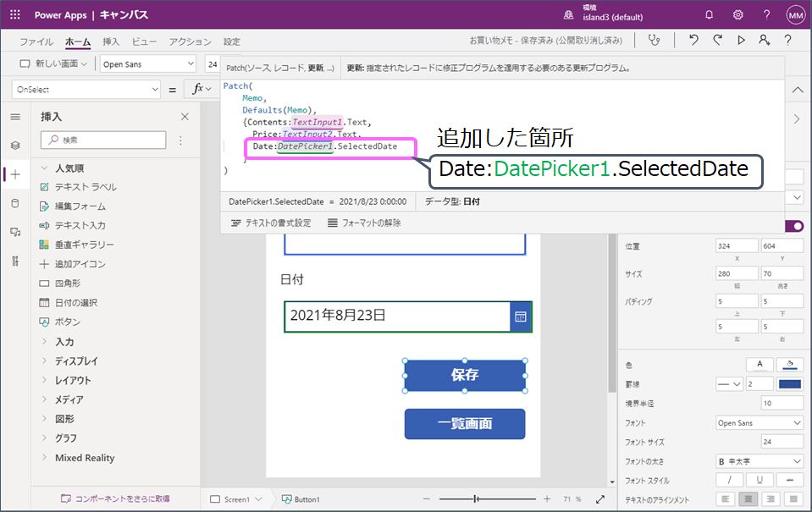The image size is (812, 512).
Task: Run the App checker stethoscope icon
Action: [655, 41]
